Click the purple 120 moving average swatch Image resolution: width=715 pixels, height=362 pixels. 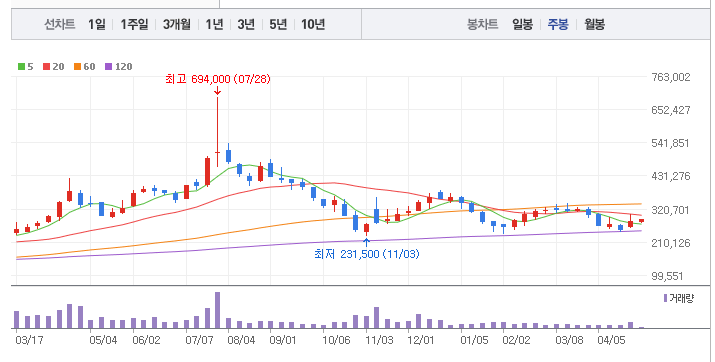109,67
